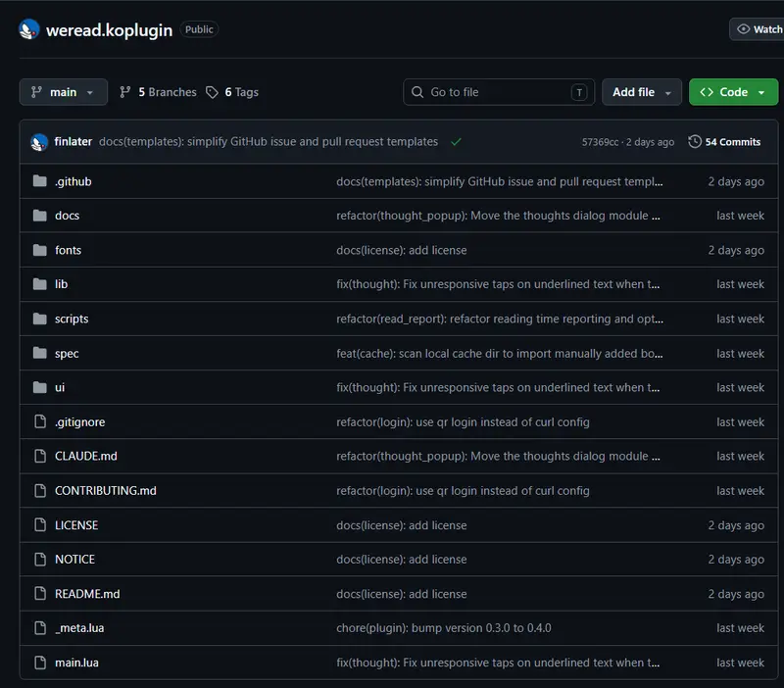
Task: Open the CONTRIBUTING.md file
Action: click(x=106, y=490)
